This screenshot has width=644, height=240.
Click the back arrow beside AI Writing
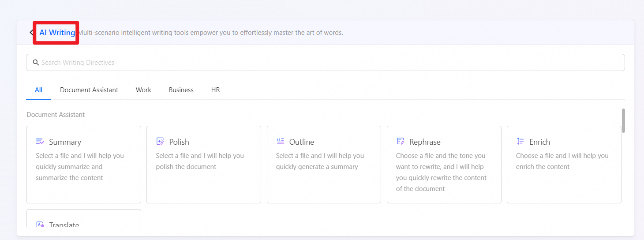(31, 33)
